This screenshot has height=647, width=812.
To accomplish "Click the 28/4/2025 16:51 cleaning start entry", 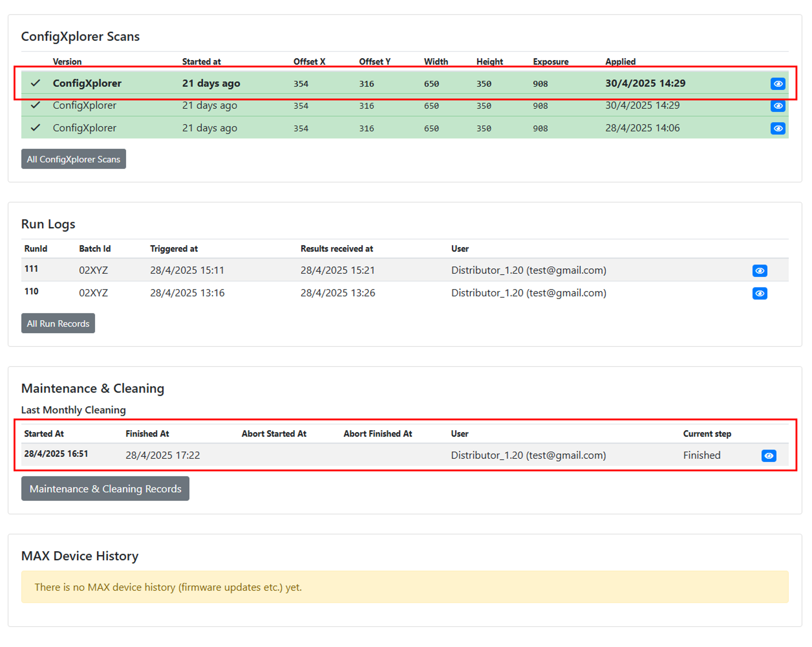I will tap(56, 454).
